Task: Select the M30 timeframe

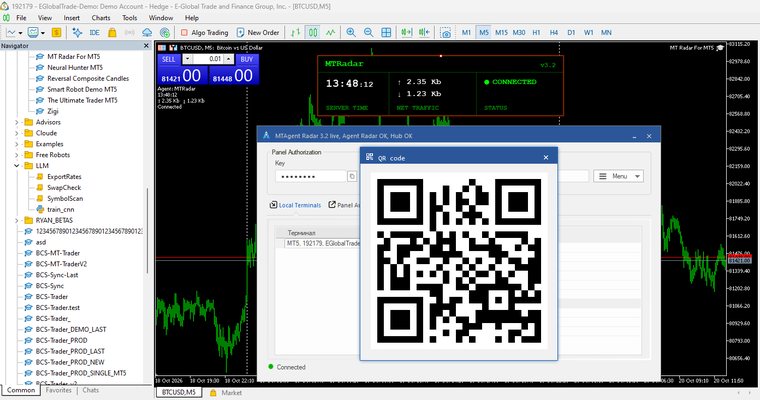Action: 519,32
